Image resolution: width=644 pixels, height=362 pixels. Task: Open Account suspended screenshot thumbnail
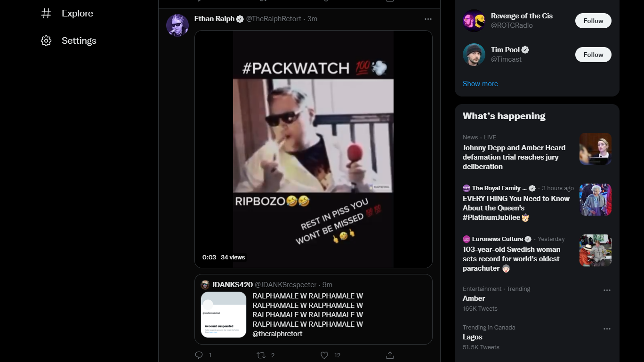point(224,314)
